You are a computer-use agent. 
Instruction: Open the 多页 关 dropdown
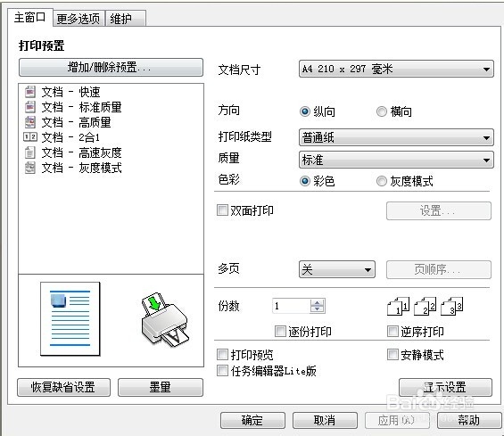pos(337,269)
